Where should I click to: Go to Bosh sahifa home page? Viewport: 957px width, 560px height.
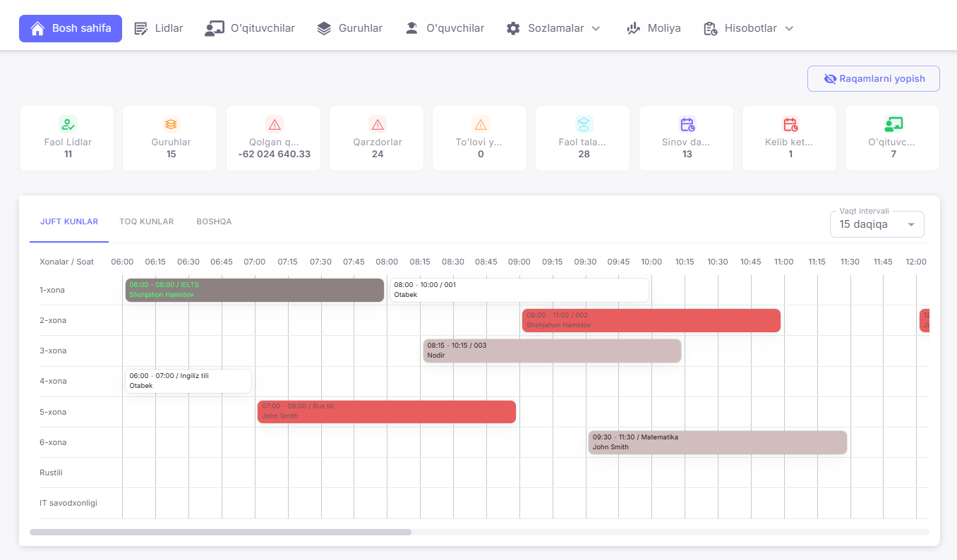pyautogui.click(x=71, y=28)
